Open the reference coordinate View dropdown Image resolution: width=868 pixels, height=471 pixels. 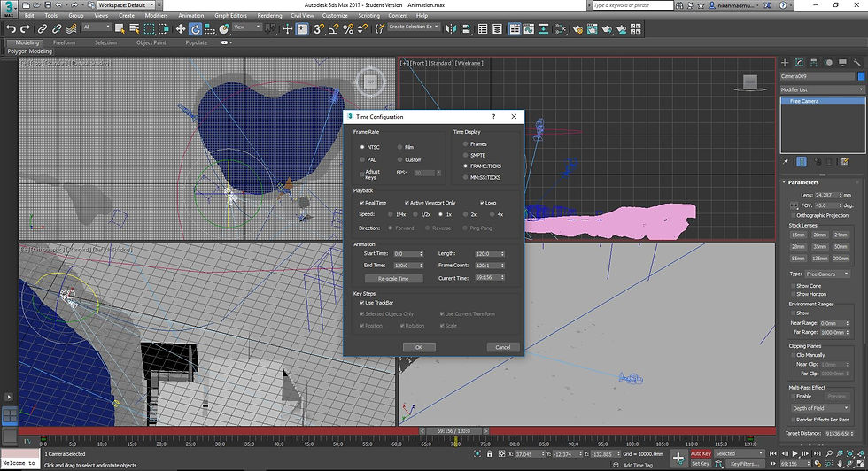247,27
